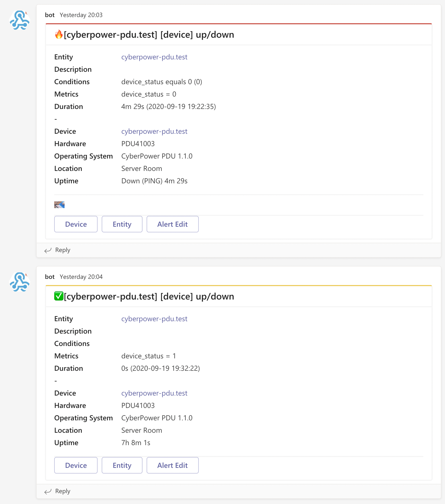Viewport: 445px width, 504px height.
Task: Click the metric value device_status = 1
Action: point(149,356)
